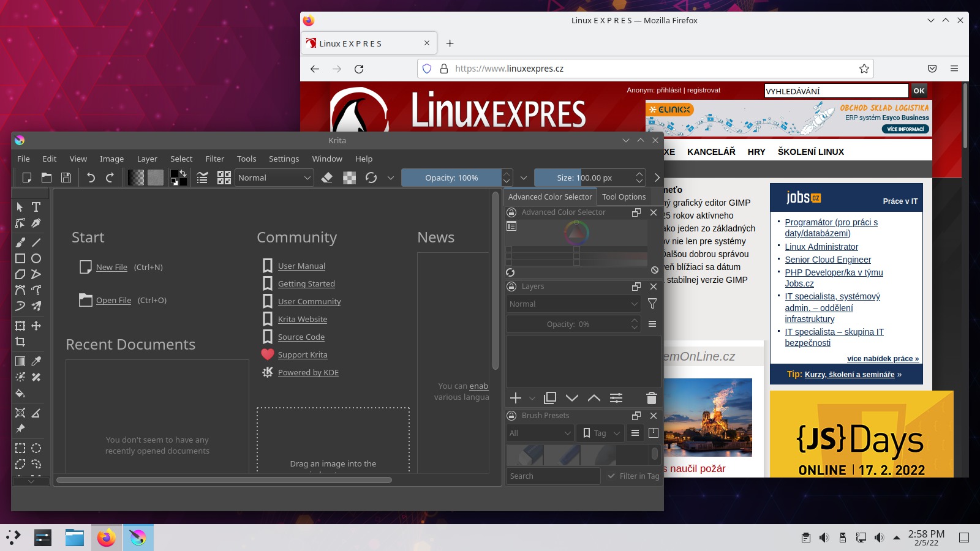The image size is (980, 551).
Task: Click the Duplicate layer icon
Action: coord(550,398)
